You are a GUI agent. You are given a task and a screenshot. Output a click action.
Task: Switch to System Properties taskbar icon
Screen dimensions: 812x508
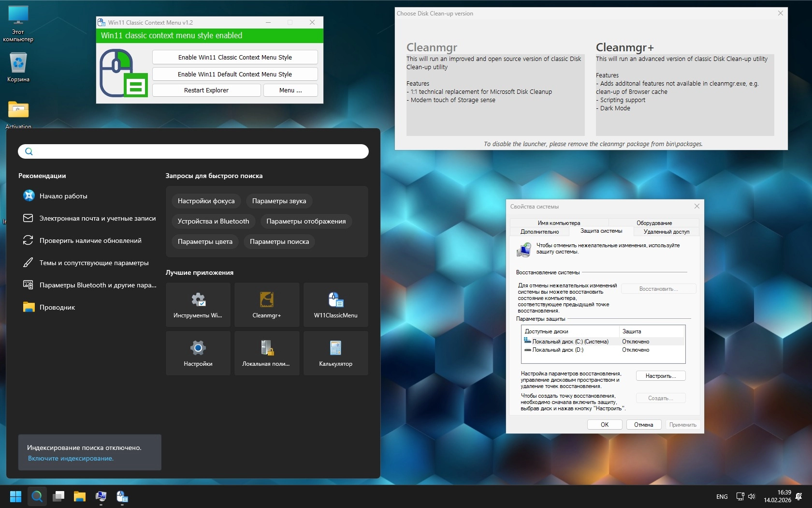click(x=101, y=496)
